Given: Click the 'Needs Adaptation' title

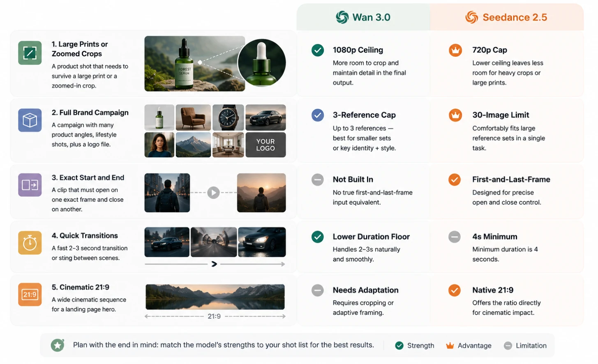Looking at the screenshot, I should tap(365, 290).
